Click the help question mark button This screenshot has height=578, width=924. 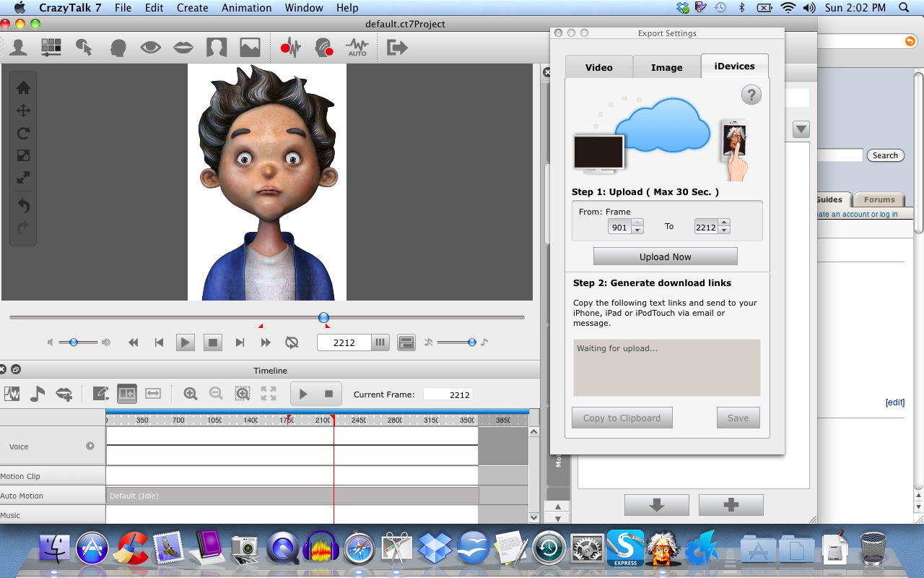coord(751,95)
